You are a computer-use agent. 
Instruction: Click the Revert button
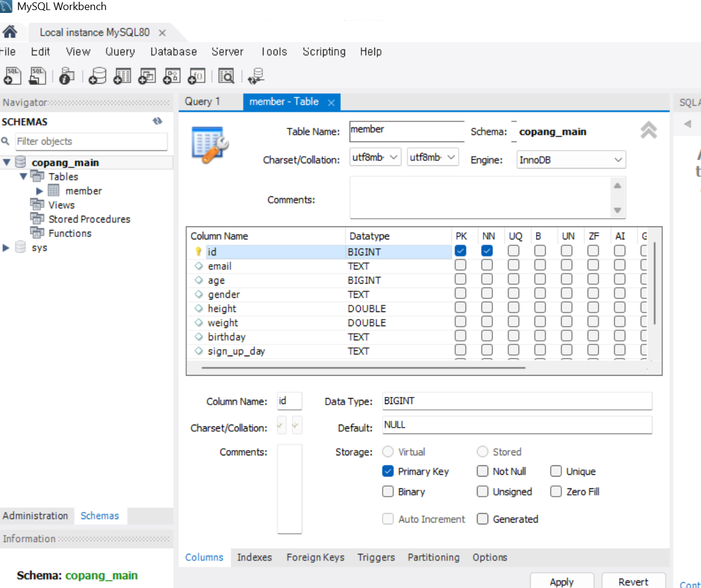pos(633,582)
